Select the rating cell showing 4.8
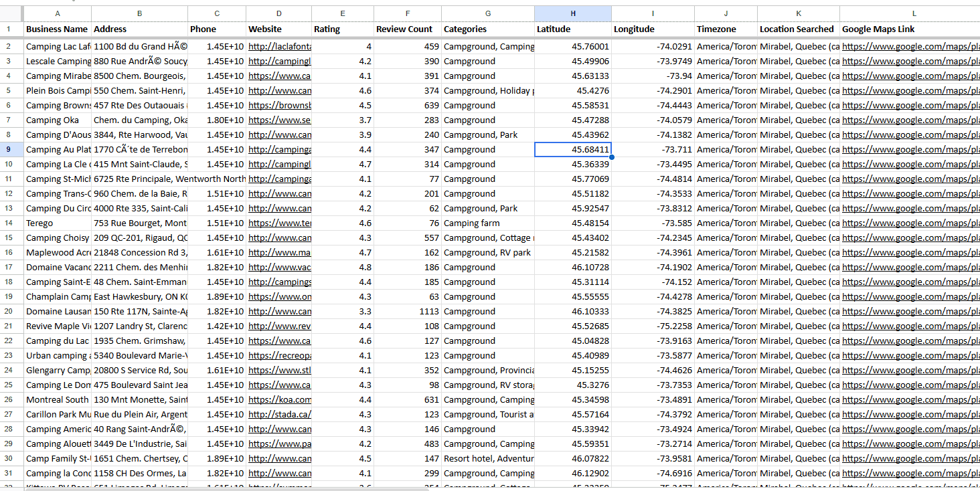The width and height of the screenshot is (980, 491). pos(343,268)
